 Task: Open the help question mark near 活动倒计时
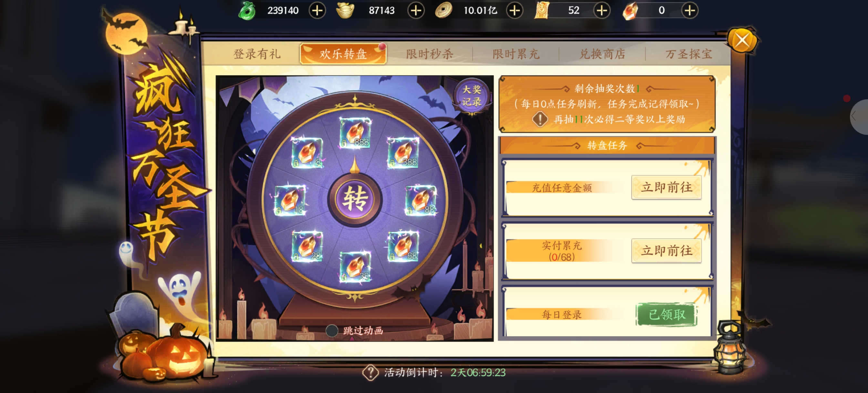click(x=370, y=372)
